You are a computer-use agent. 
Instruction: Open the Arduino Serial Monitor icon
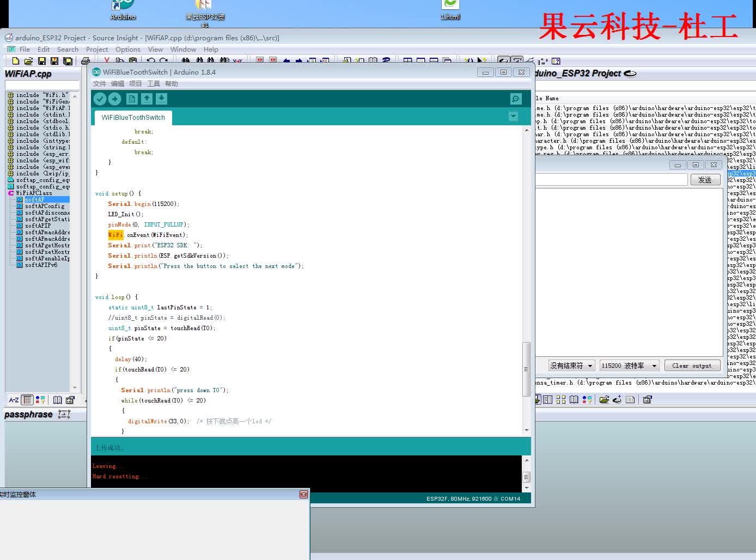[x=516, y=99]
